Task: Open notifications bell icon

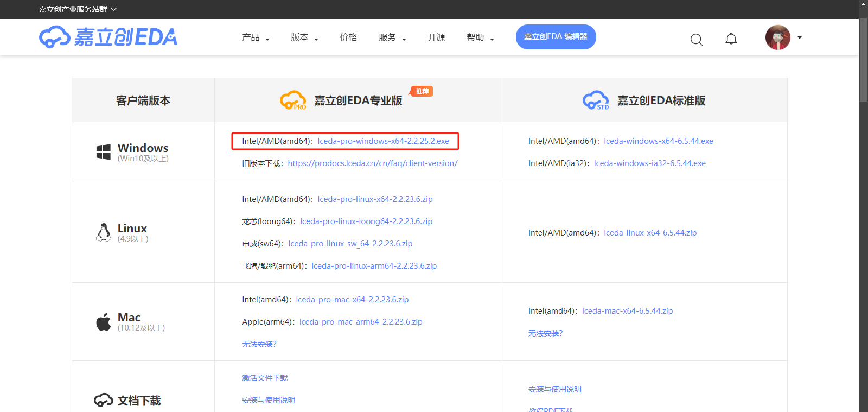Action: coord(731,39)
